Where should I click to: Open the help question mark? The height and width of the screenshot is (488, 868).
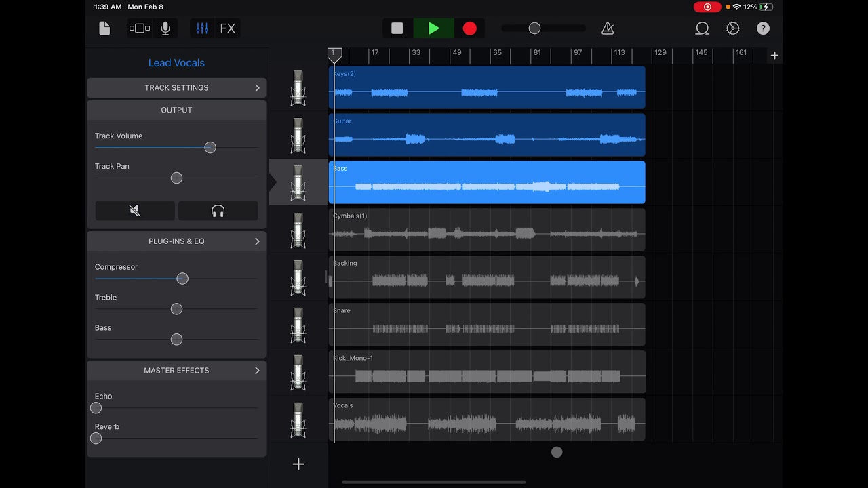point(764,28)
